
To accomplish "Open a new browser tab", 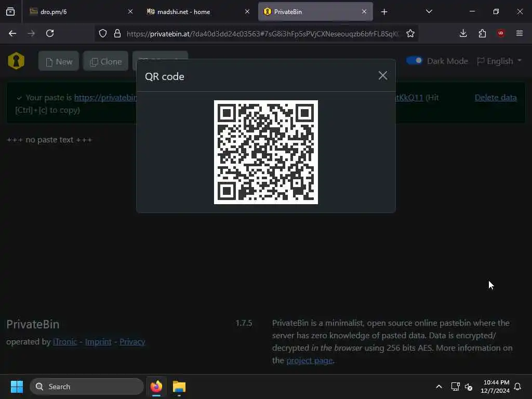I will point(384,12).
